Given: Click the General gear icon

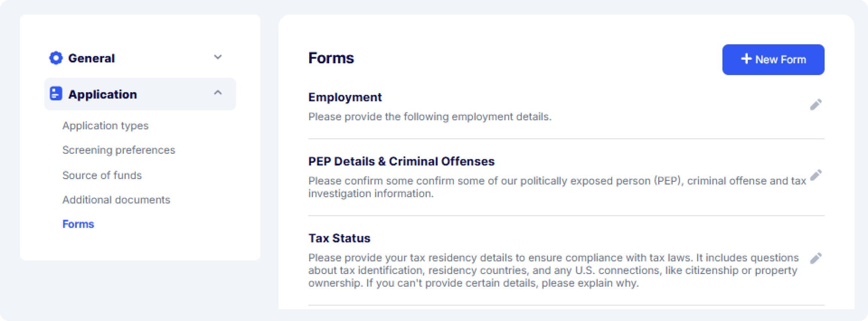Looking at the screenshot, I should [x=56, y=58].
